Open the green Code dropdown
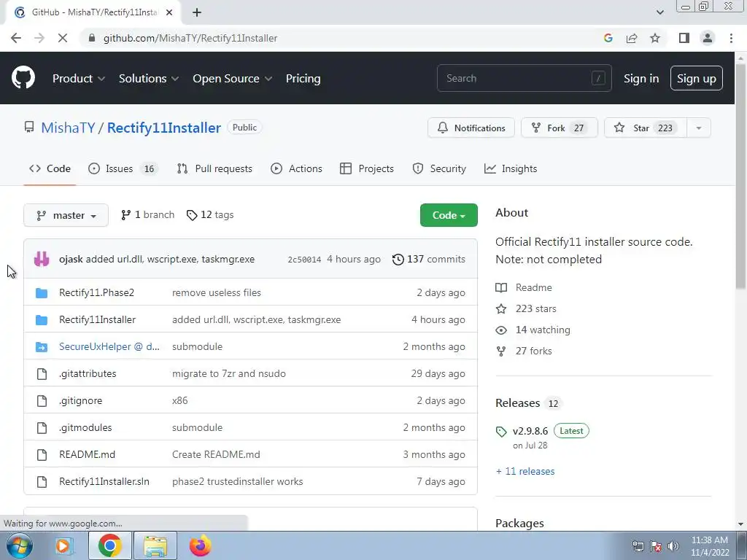The height and width of the screenshot is (560, 747). [449, 215]
